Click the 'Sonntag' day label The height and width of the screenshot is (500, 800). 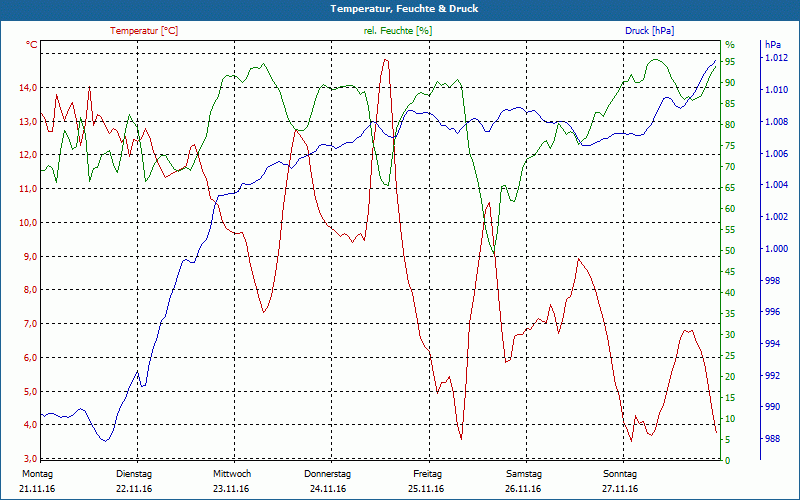[620, 474]
